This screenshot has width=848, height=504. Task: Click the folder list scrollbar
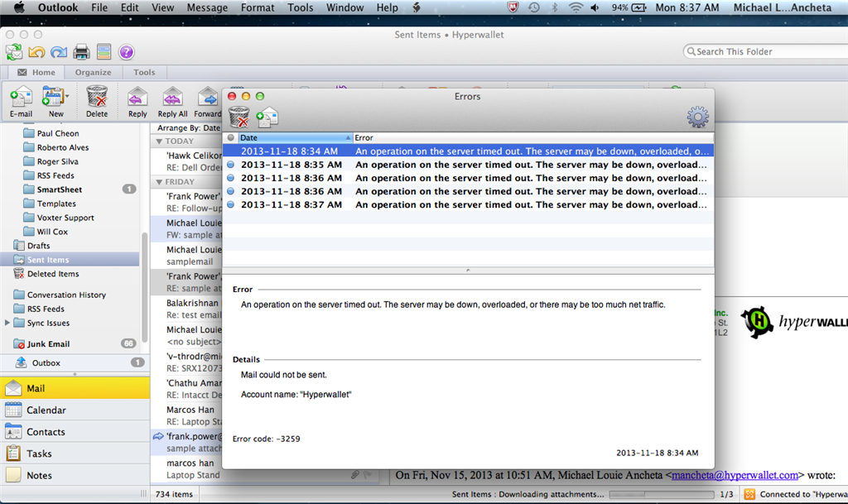144,286
